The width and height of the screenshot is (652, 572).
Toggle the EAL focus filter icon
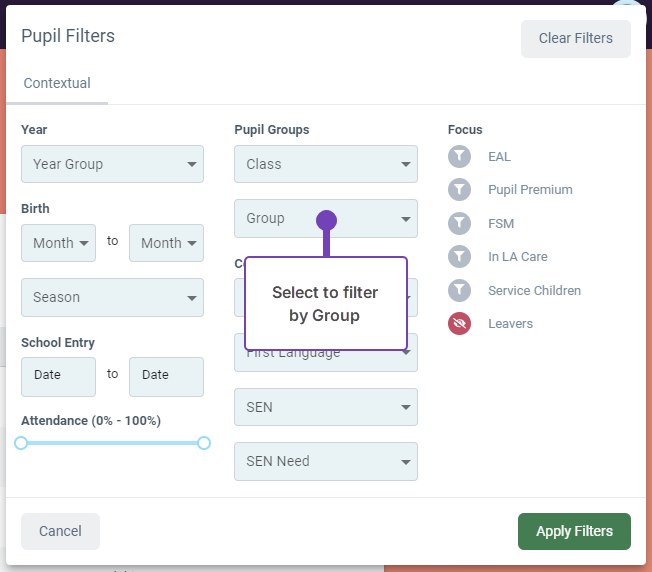[459, 157]
